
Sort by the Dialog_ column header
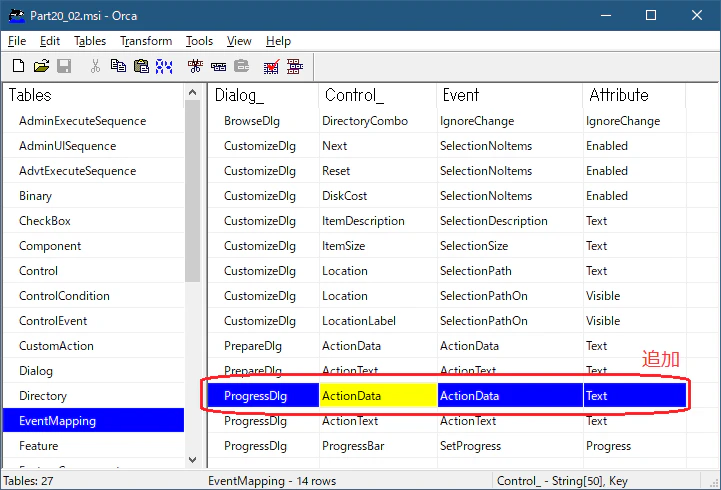(263, 95)
